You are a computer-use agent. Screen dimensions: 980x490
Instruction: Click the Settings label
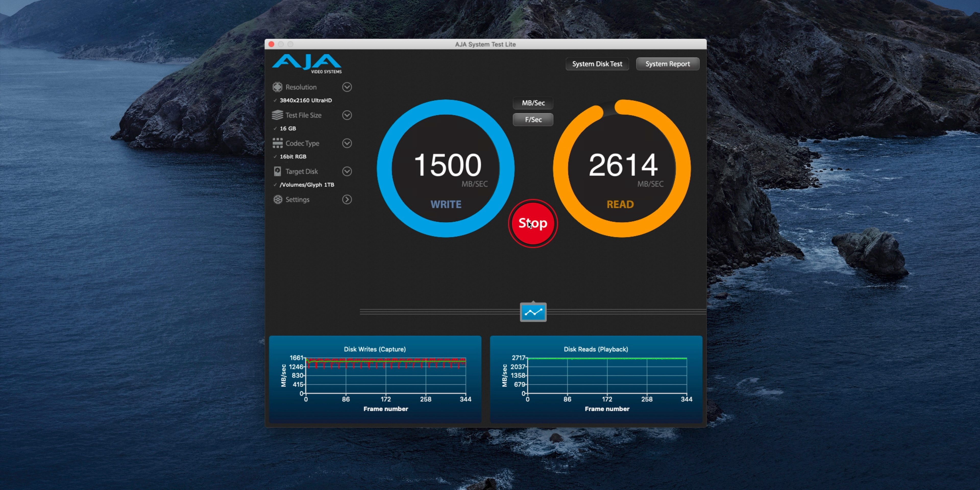[298, 200]
